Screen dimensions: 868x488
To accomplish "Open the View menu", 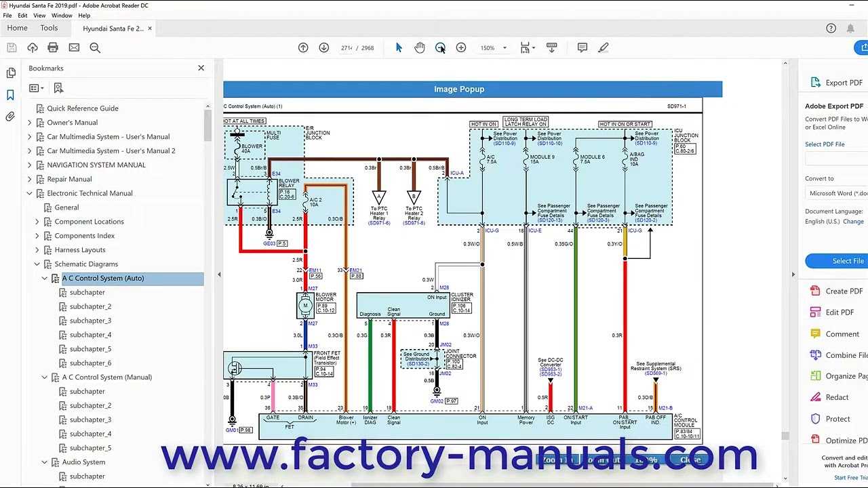I will coord(39,15).
